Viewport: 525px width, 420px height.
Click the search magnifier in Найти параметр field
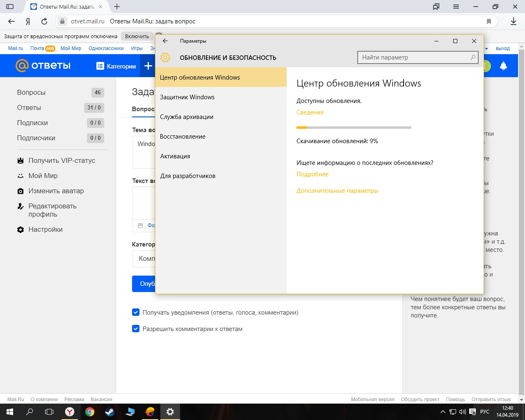coord(473,57)
